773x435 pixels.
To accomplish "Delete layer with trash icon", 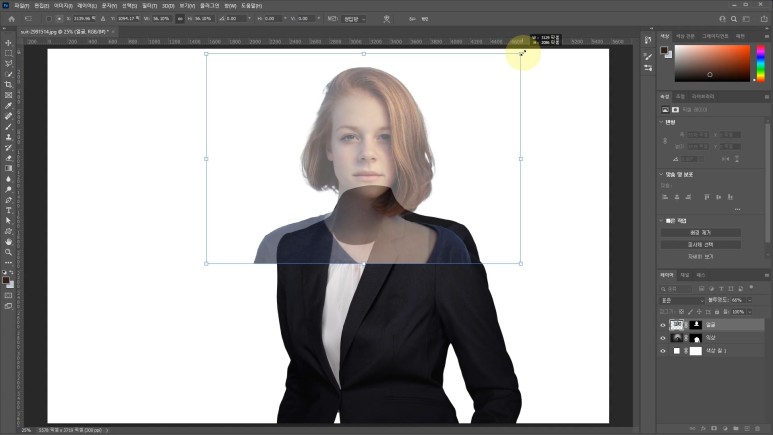I will [x=758, y=429].
